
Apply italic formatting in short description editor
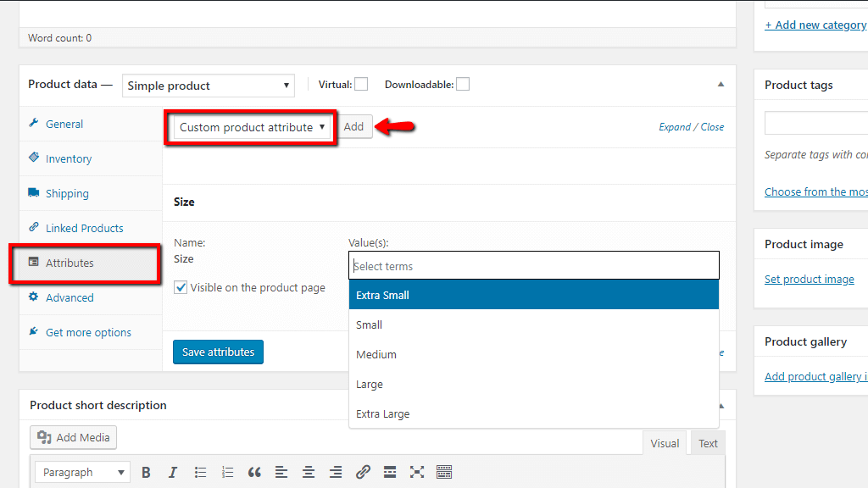tap(173, 472)
